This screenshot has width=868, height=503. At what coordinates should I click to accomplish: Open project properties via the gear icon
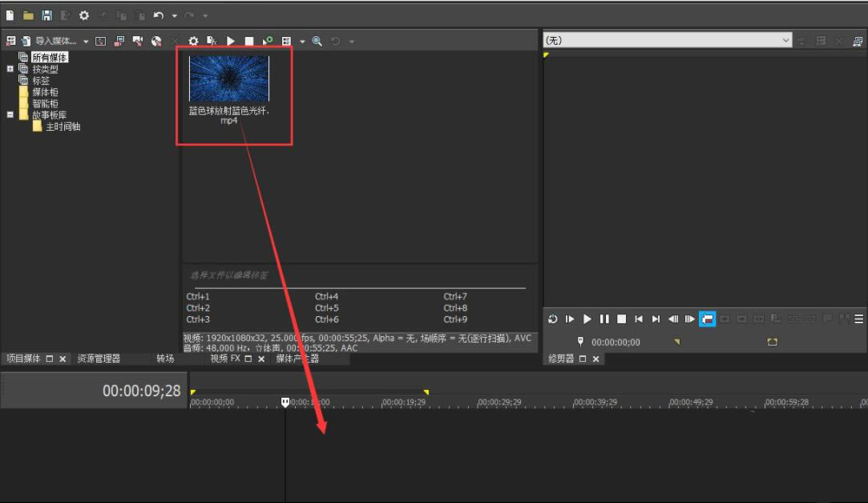[x=83, y=14]
